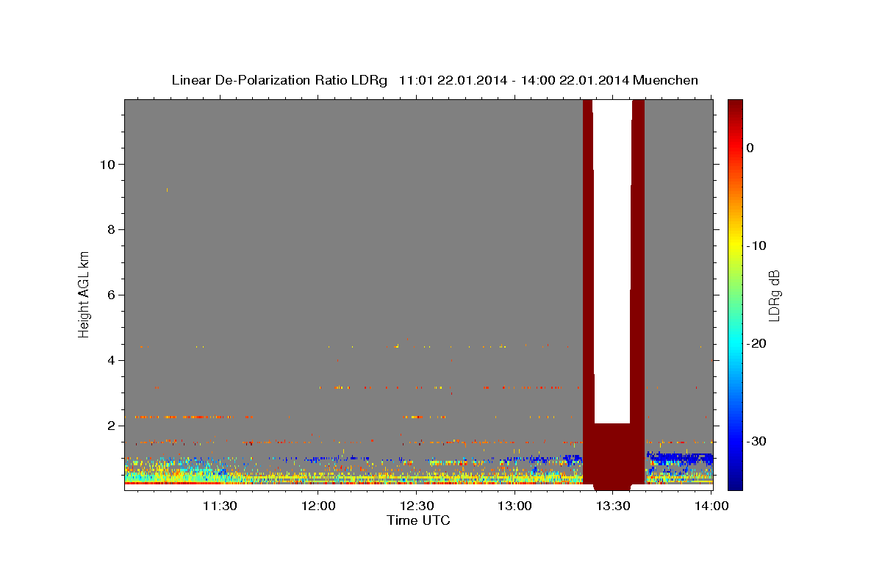Click the "LDRg dB" colorbar label
This screenshot has width=882, height=588.
(774, 295)
